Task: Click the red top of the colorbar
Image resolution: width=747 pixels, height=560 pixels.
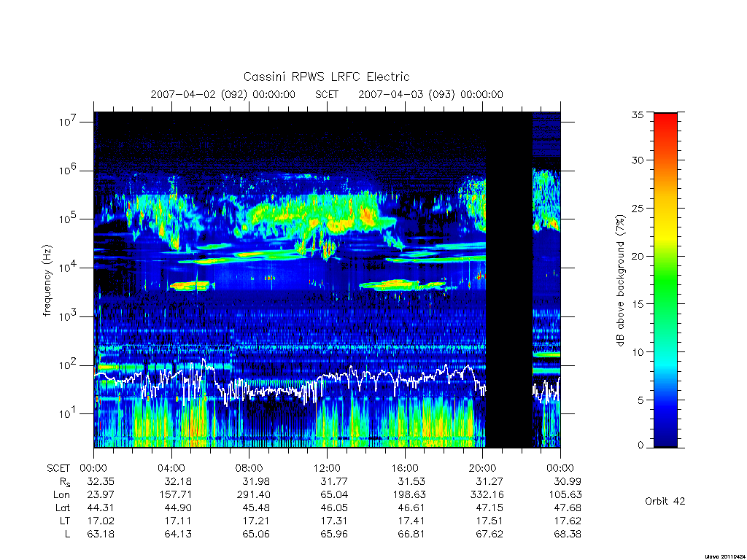Action: tap(665, 124)
